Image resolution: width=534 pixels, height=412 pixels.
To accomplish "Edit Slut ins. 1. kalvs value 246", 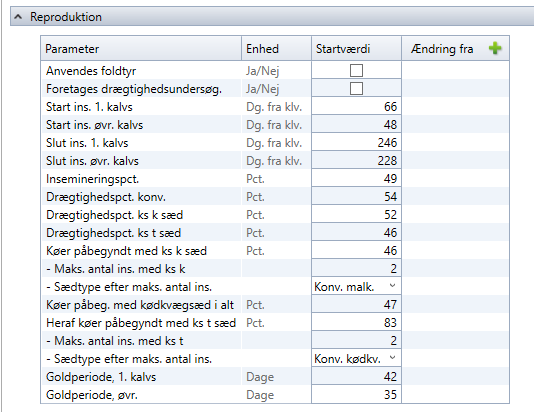I will [356, 143].
